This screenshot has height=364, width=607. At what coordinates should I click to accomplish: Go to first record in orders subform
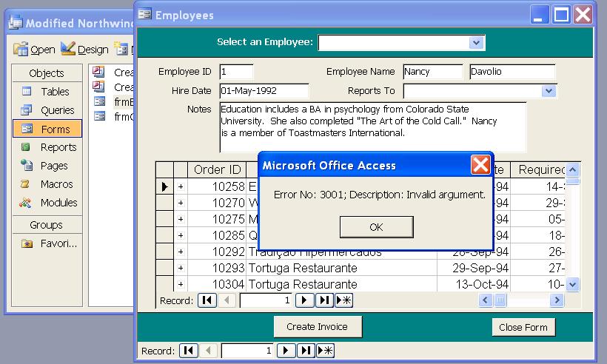[x=207, y=300]
